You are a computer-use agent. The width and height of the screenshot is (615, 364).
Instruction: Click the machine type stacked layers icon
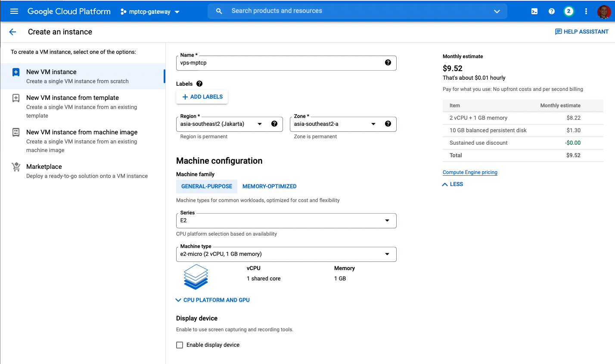coord(196,277)
